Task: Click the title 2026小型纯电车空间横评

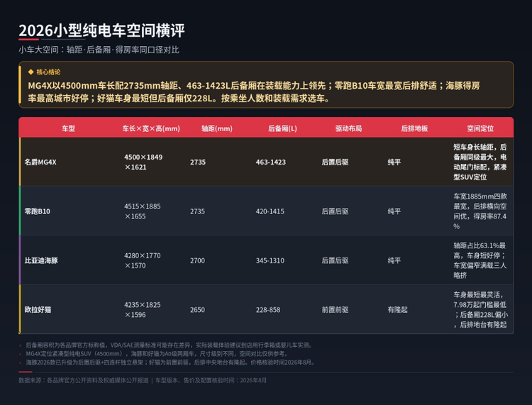Action: point(101,30)
